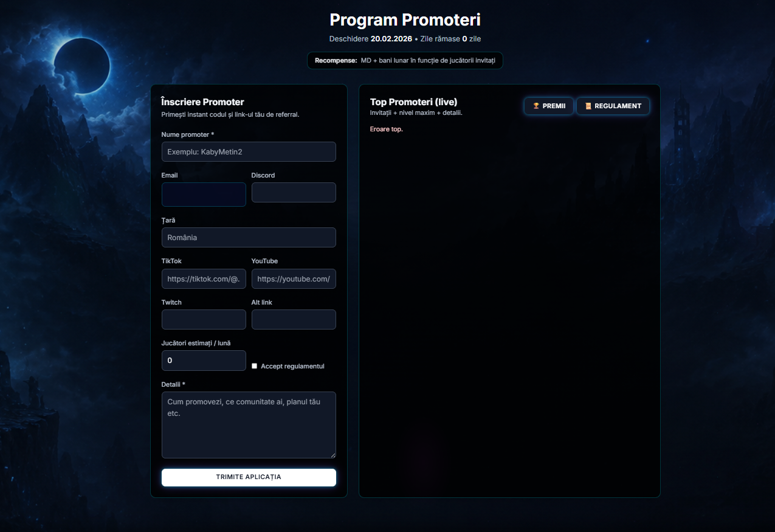Click the trophy icon on the PREMII button
The height and width of the screenshot is (532, 775).
pyautogui.click(x=536, y=106)
